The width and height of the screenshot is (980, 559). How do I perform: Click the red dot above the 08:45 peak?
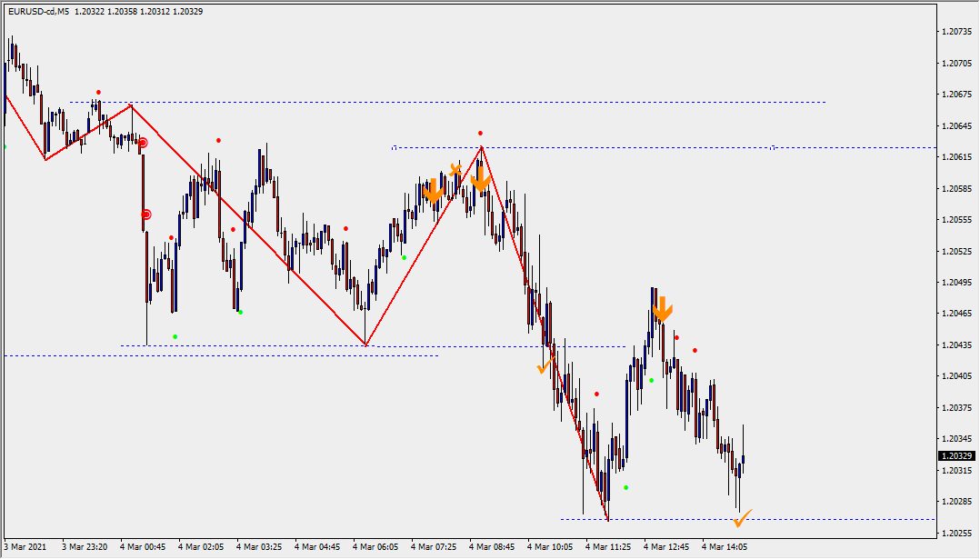[481, 134]
